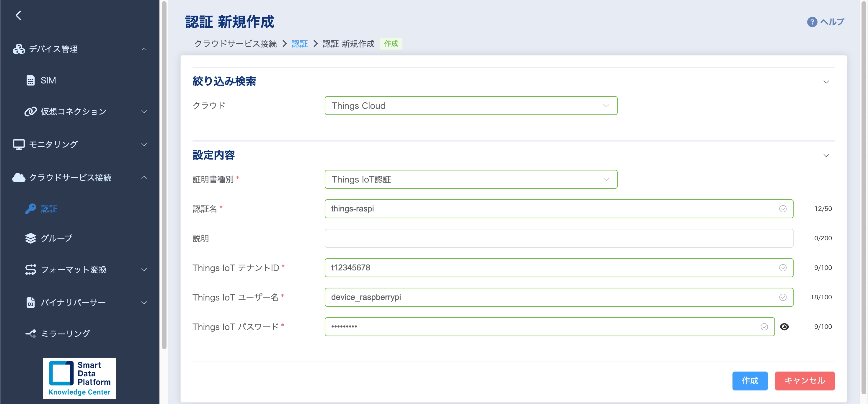Expand バイナリパーサー menu chevron

pyautogui.click(x=144, y=302)
